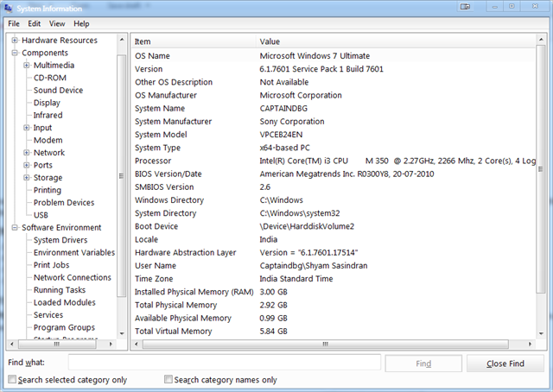Open Environment Variables
553x392 pixels.
pyautogui.click(x=74, y=252)
